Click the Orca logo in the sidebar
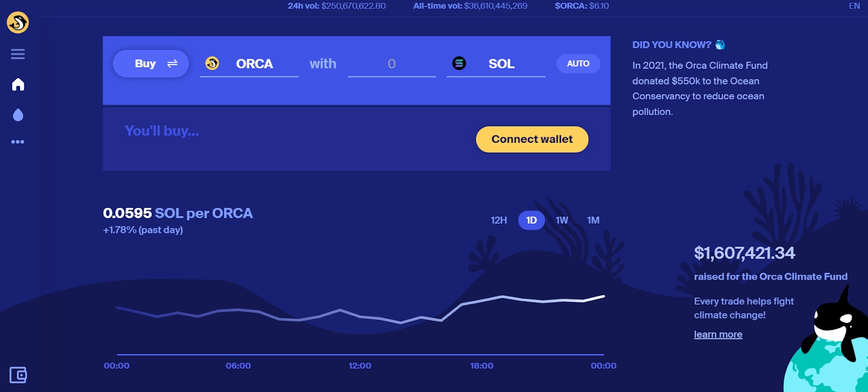Viewport: 868px width, 392px height. pyautogui.click(x=18, y=23)
